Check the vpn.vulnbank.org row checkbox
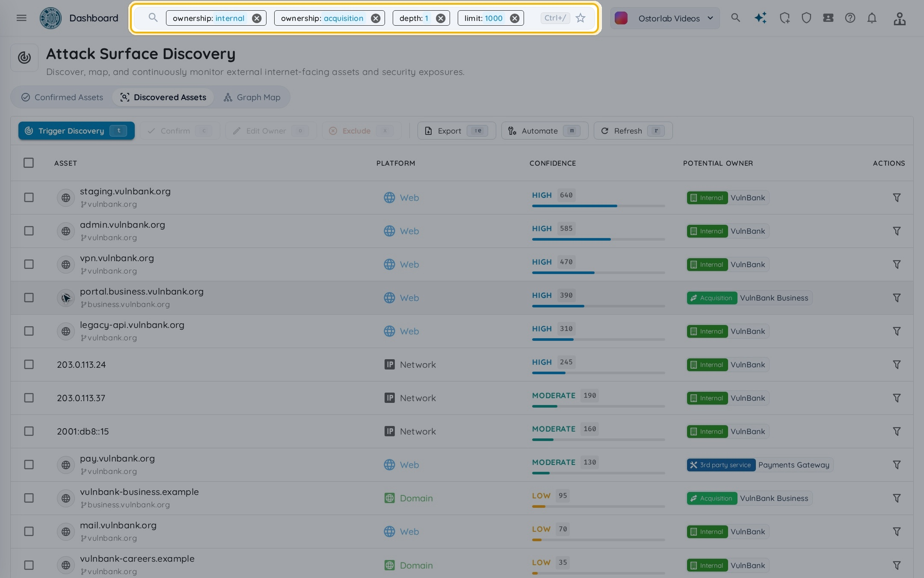This screenshot has width=924, height=578. point(29,264)
